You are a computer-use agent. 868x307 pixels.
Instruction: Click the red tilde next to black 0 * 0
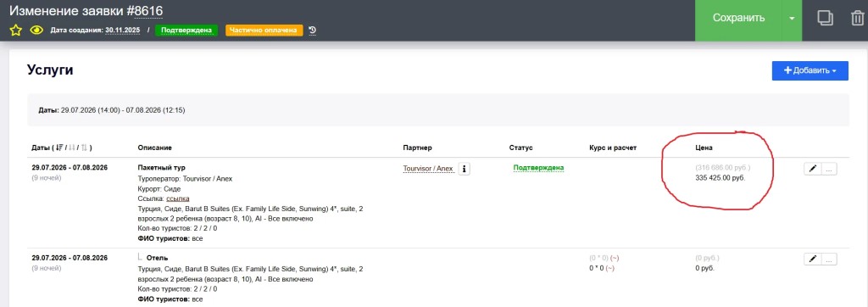click(x=610, y=268)
